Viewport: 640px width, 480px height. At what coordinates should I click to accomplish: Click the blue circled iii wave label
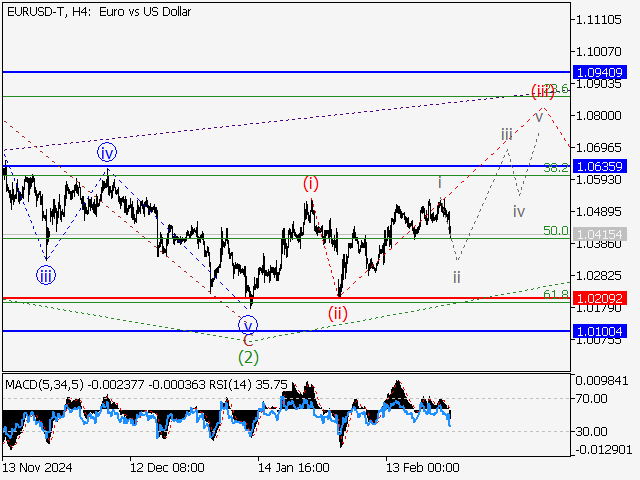46,275
